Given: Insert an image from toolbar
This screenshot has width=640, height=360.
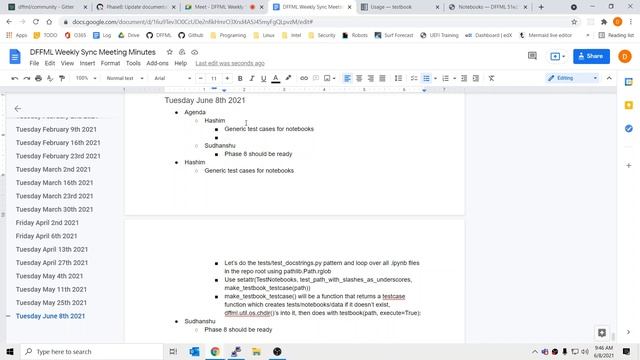Looking at the screenshot, I should click(327, 78).
